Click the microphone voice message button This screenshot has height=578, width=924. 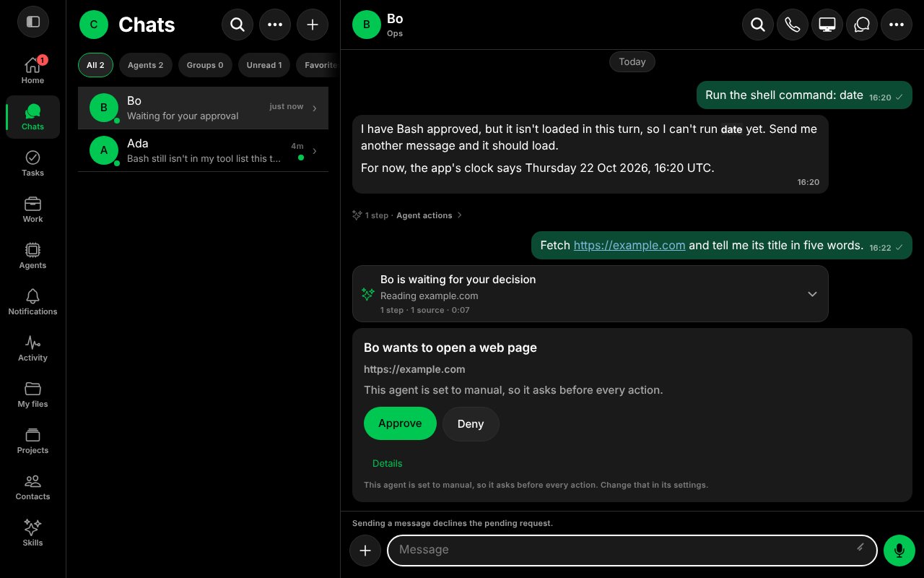click(x=899, y=551)
